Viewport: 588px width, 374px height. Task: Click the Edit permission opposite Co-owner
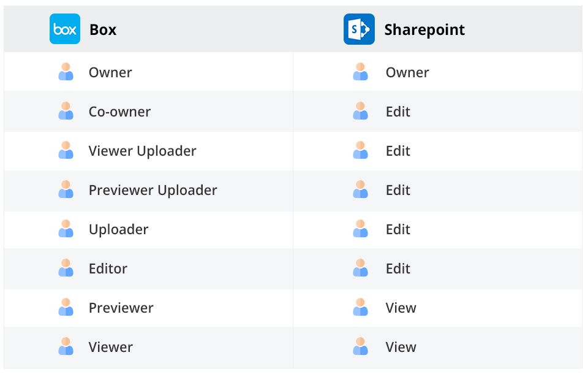point(398,112)
